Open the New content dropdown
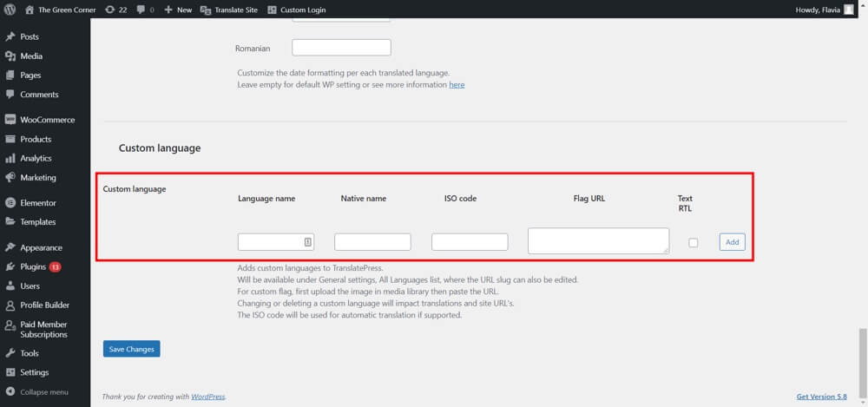The height and width of the screenshot is (407, 868). [178, 10]
